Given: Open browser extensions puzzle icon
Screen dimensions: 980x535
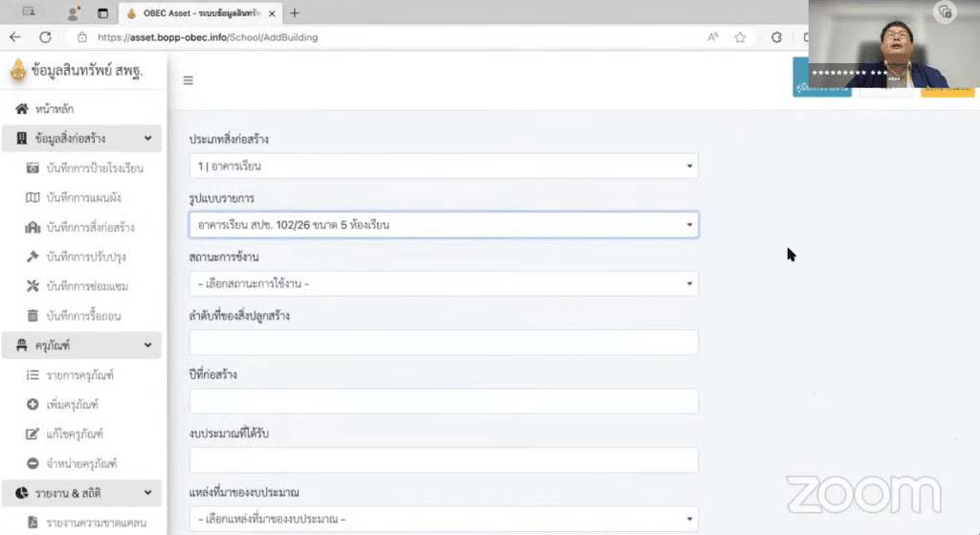Looking at the screenshot, I should pyautogui.click(x=776, y=37).
